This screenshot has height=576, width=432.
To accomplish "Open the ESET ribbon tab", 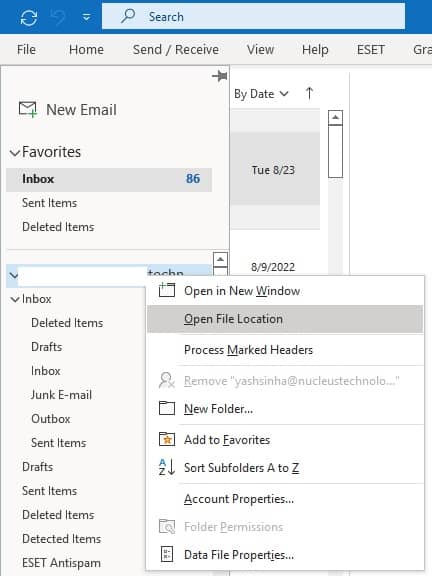I will (x=371, y=49).
